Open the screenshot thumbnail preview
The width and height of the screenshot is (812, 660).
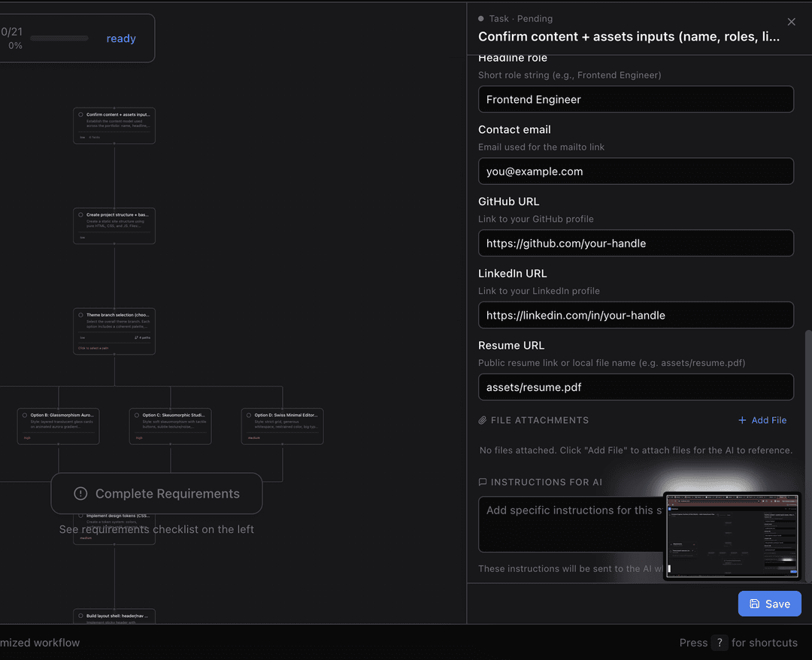click(x=732, y=536)
